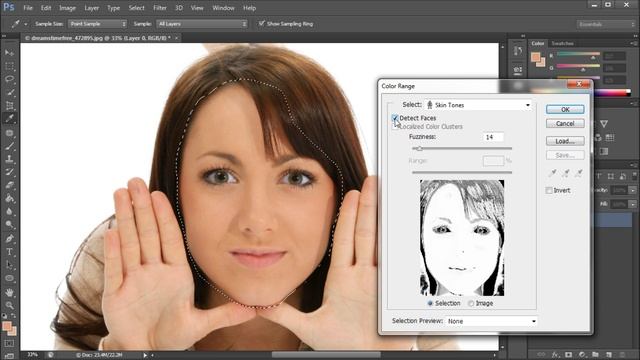The image size is (640, 360).
Task: Select the Move tool
Action: 9,53
